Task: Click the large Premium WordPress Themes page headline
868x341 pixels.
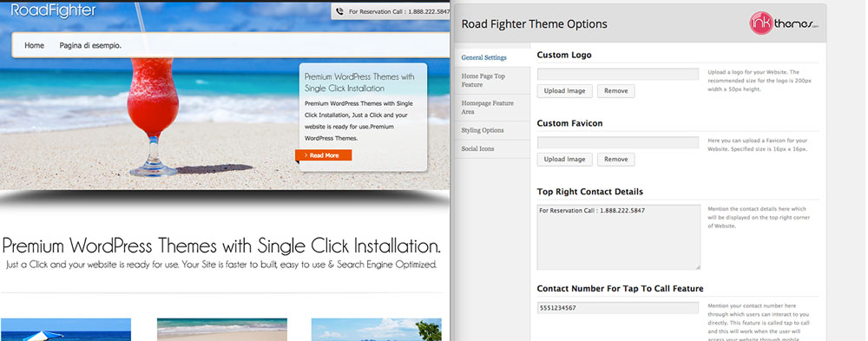Action: pos(221,246)
